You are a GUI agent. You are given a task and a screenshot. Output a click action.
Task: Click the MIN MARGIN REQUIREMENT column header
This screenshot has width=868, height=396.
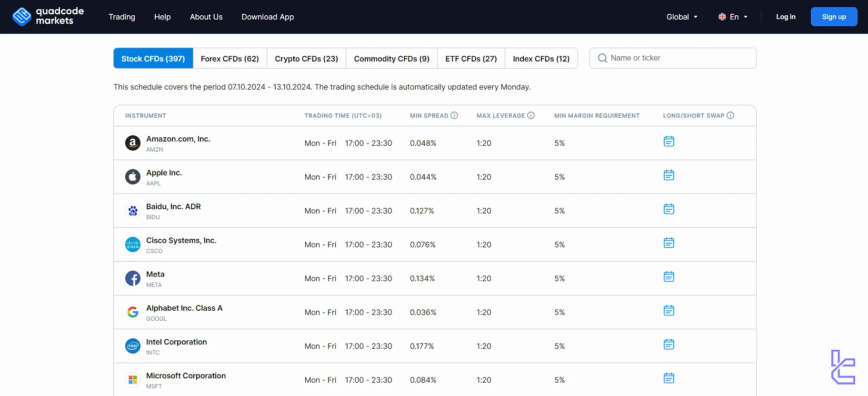[597, 116]
